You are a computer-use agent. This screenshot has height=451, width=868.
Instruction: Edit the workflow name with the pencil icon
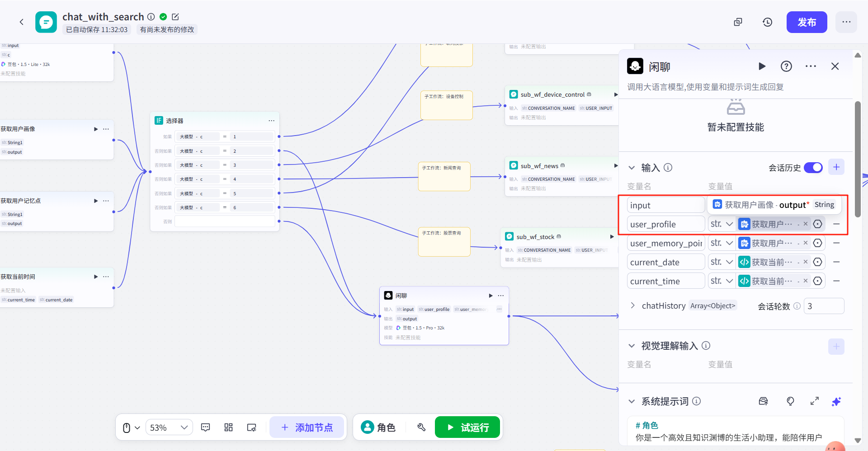175,17
